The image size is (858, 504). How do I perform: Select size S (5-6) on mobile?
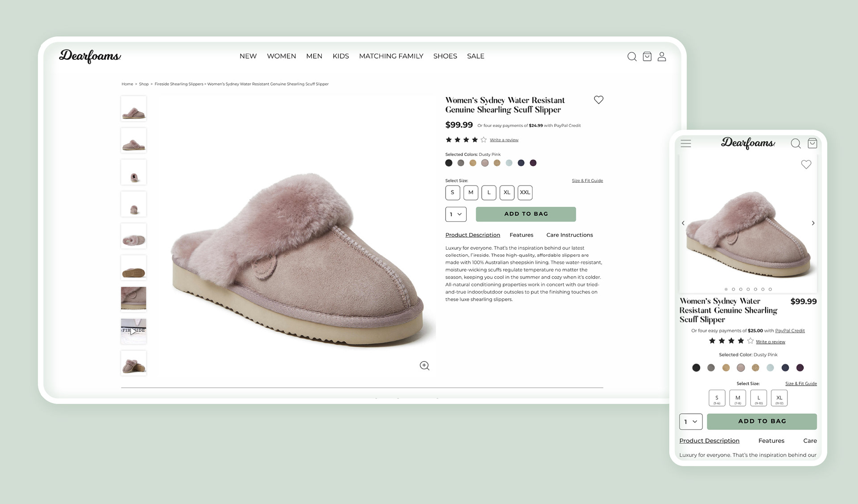coord(717,398)
